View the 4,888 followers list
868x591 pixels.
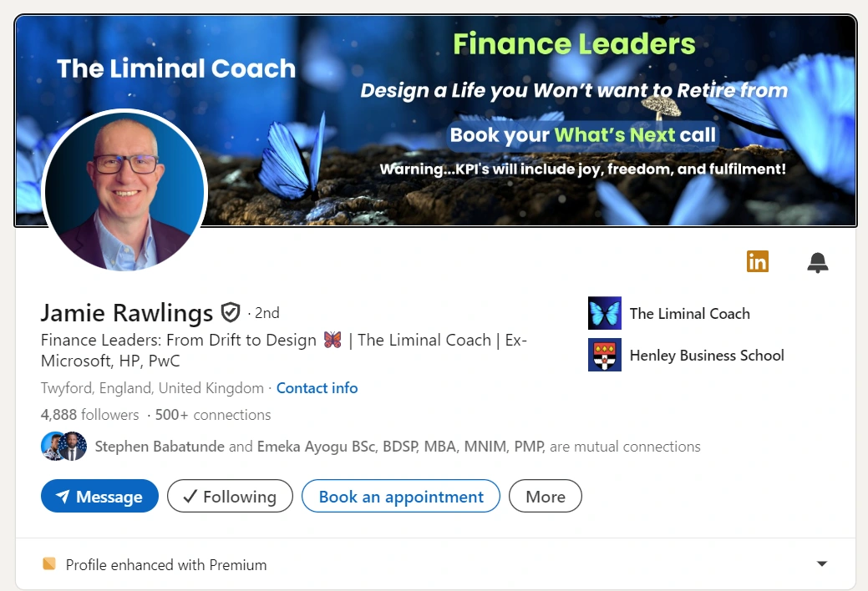click(89, 415)
